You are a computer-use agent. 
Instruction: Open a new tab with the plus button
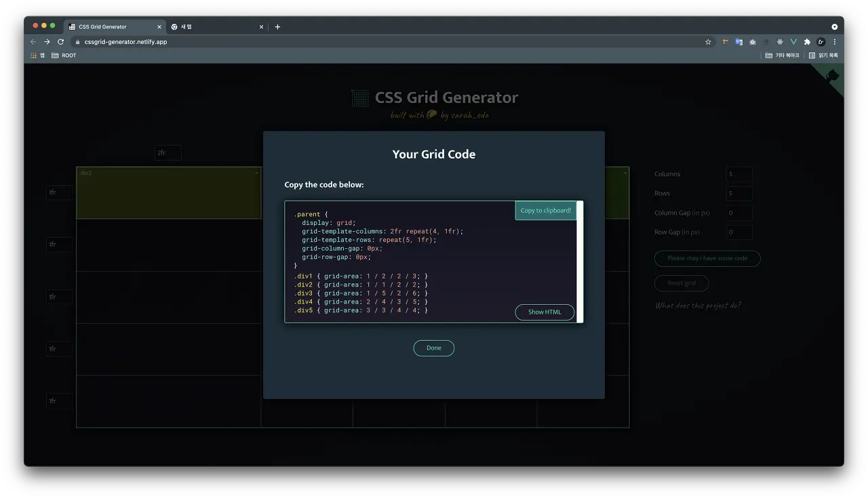pyautogui.click(x=277, y=27)
